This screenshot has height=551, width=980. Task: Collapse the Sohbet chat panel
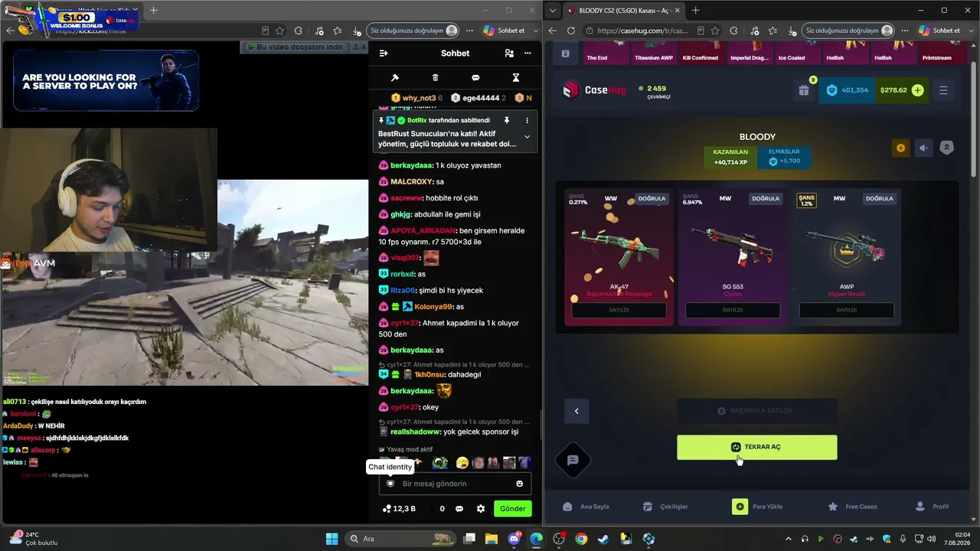click(384, 54)
